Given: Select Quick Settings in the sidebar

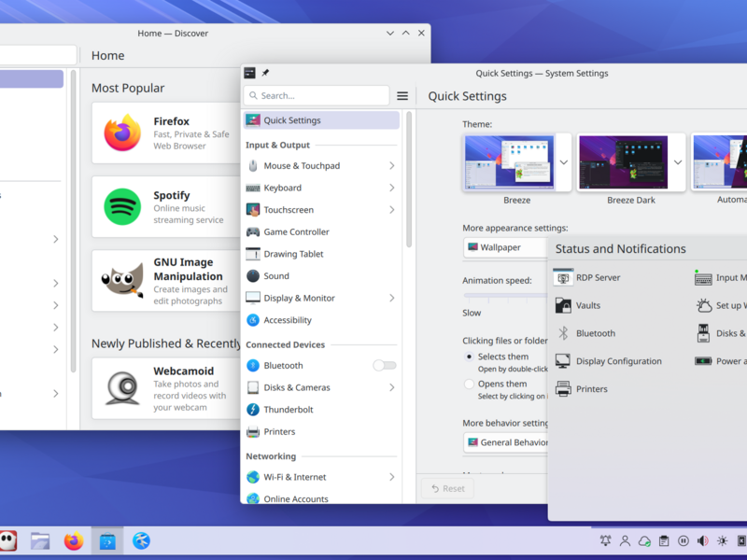Looking at the screenshot, I should [x=321, y=120].
